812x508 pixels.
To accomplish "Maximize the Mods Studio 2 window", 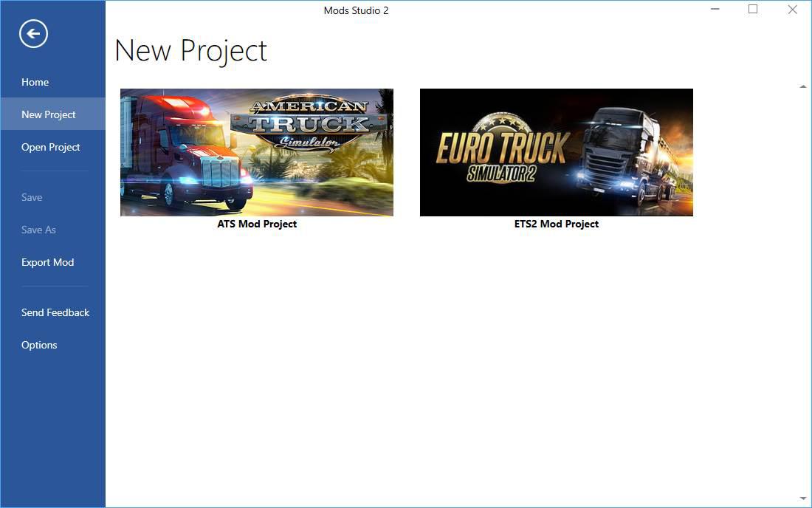I will (x=753, y=10).
